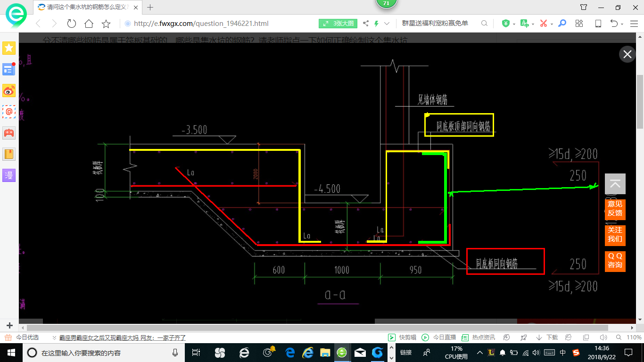This screenshot has width=644, height=362.
Task: Open the Windows notification center icon
Action: coord(628,352)
